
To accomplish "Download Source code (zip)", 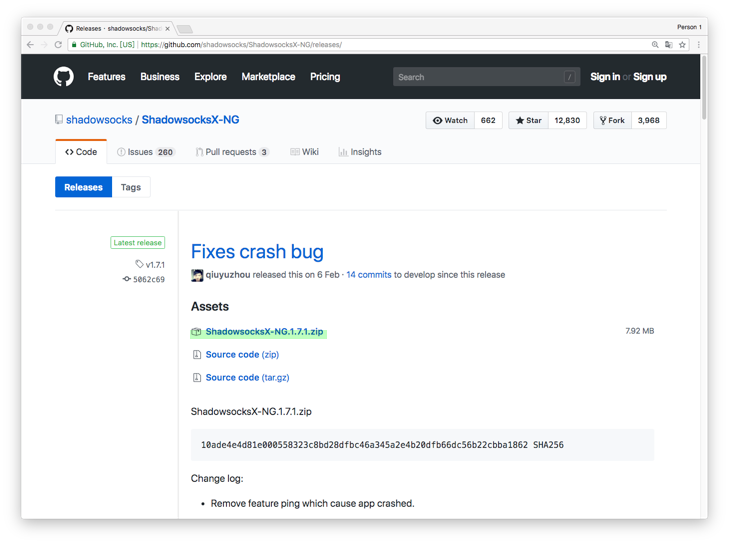I will tap(242, 355).
